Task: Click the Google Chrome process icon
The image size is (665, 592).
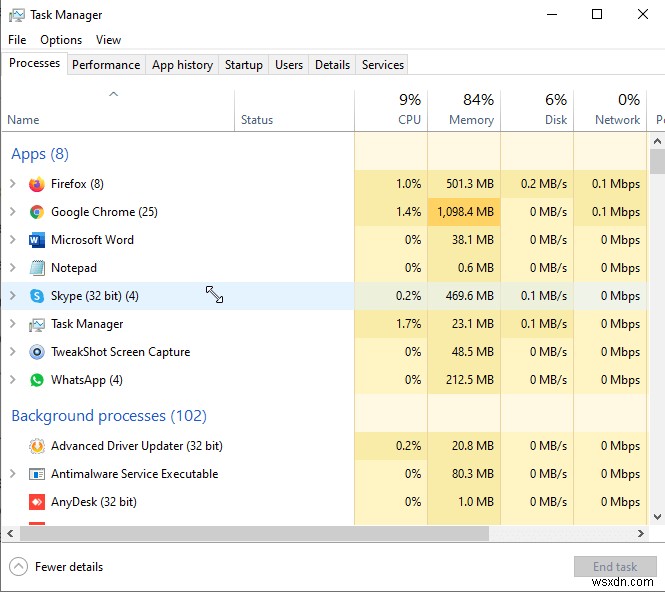Action: coord(37,212)
